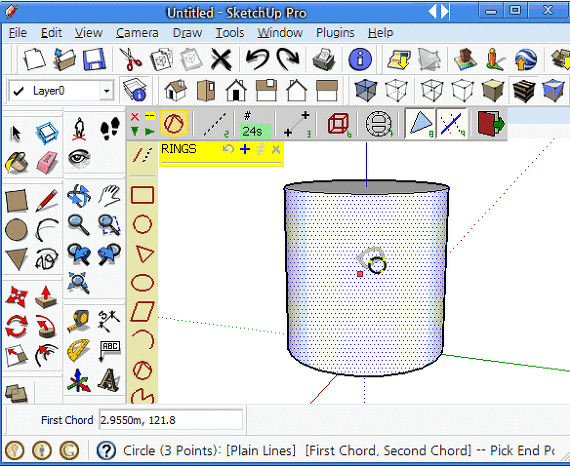Open the Edit menu

(x=51, y=33)
